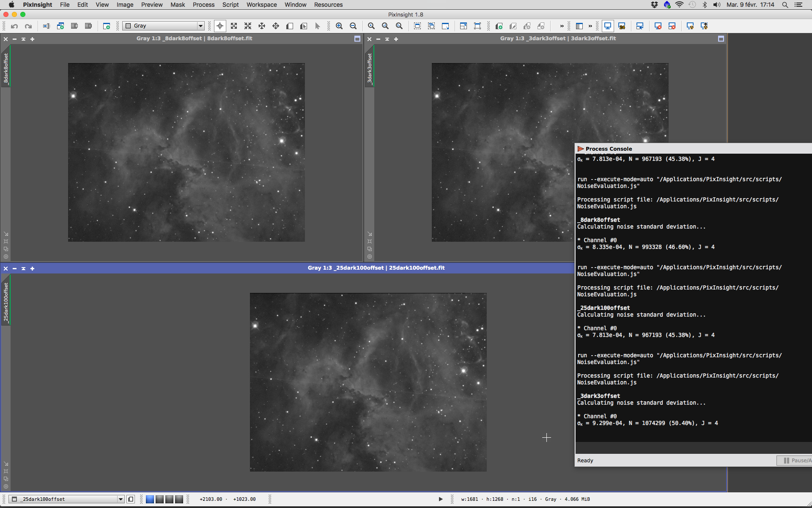Select the Pan mode crosshair tool
This screenshot has height=508, width=812.
(220, 26)
